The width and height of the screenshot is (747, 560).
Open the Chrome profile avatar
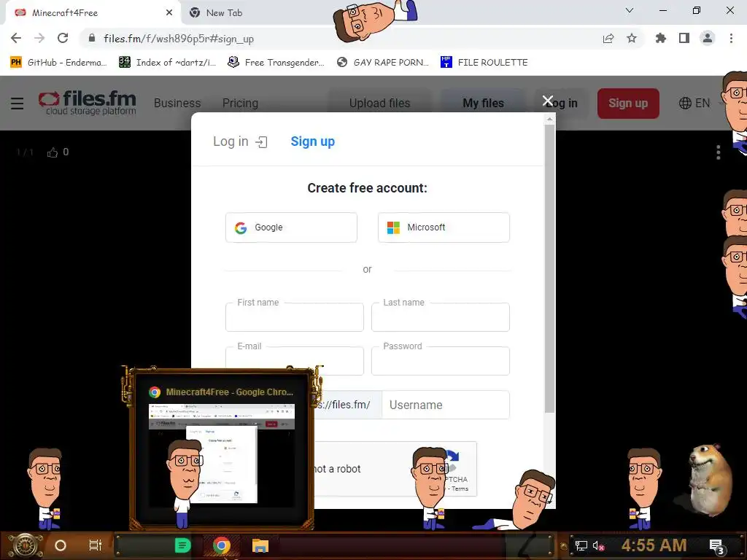[708, 38]
